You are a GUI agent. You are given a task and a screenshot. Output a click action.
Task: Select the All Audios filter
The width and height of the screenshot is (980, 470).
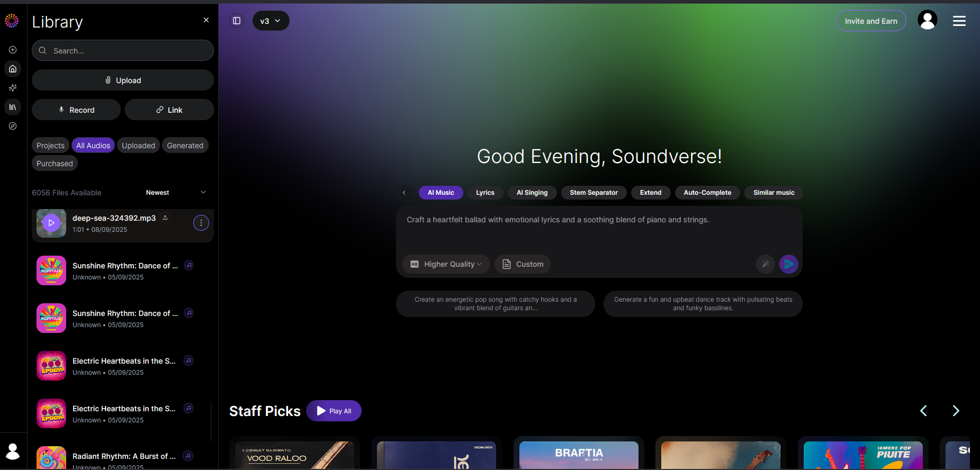click(x=93, y=146)
